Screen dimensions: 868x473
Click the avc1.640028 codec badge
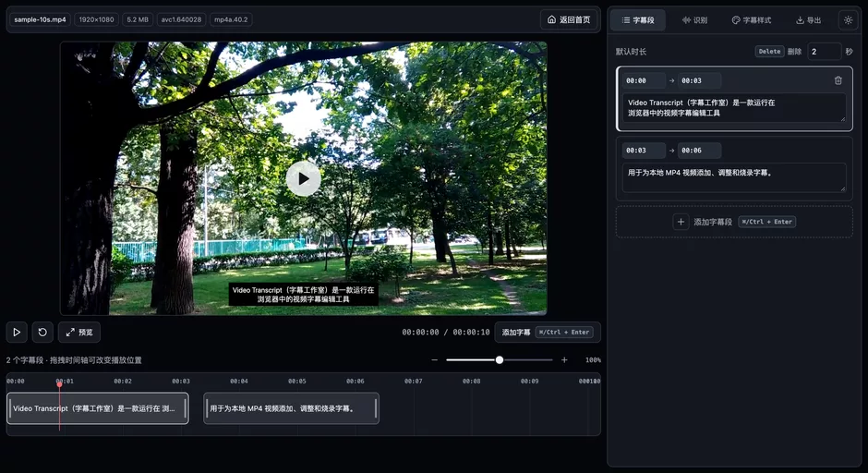tap(181, 19)
